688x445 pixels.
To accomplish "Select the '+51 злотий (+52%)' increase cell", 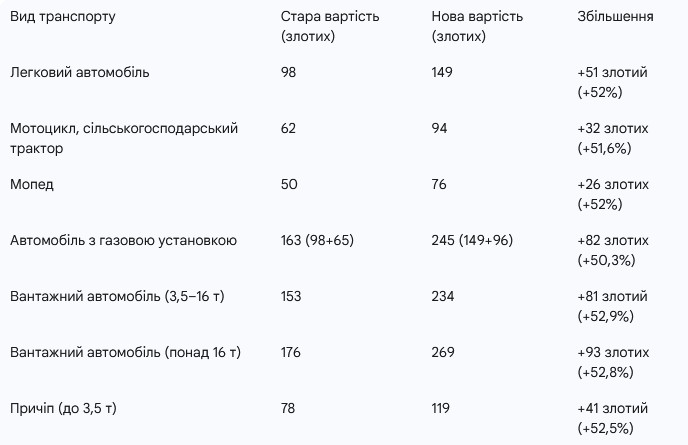I will click(x=613, y=82).
